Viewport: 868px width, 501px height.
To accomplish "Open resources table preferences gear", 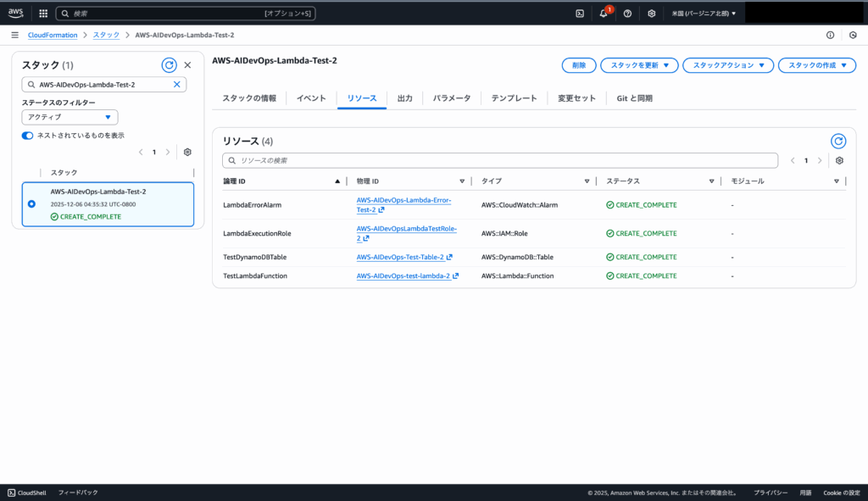I will point(839,160).
